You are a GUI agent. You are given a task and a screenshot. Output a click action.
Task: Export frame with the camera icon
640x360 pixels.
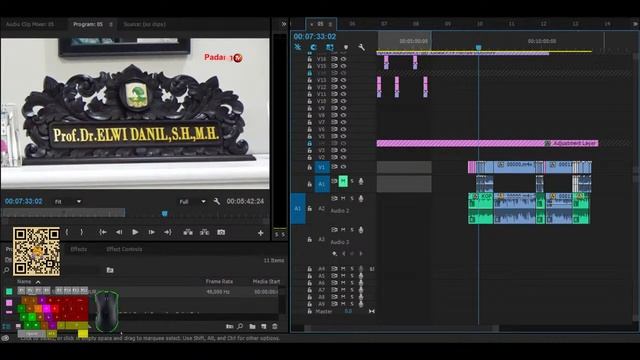click(x=221, y=232)
